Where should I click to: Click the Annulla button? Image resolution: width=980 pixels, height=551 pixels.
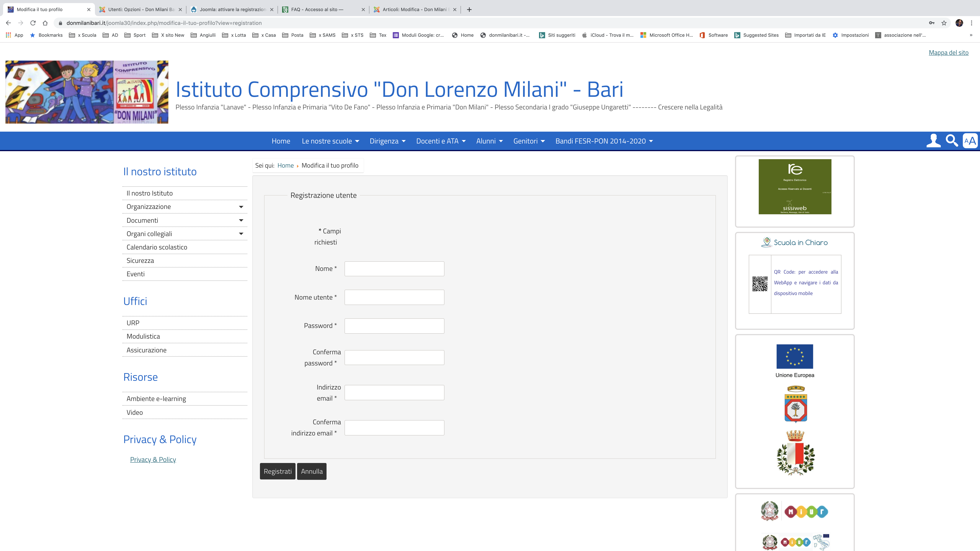312,471
